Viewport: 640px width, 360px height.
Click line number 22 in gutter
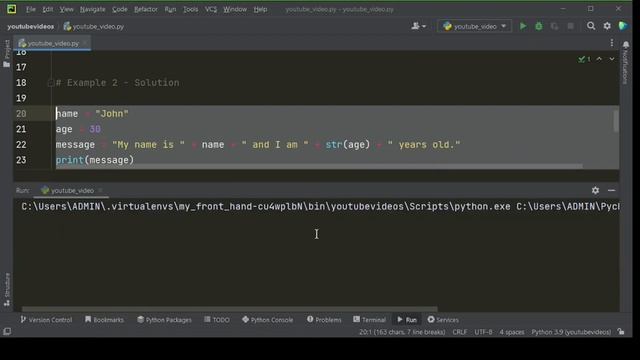pyautogui.click(x=21, y=144)
